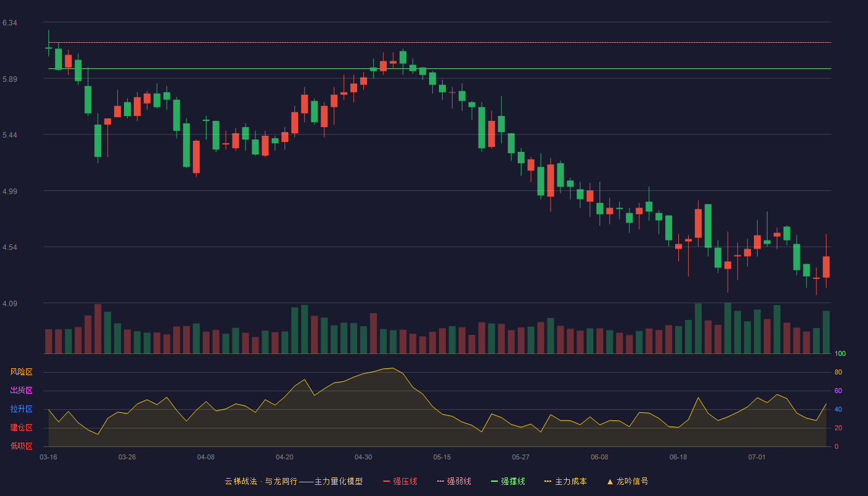The width and height of the screenshot is (868, 496).
Task: Click the 06-08 date label
Action: tap(600, 457)
